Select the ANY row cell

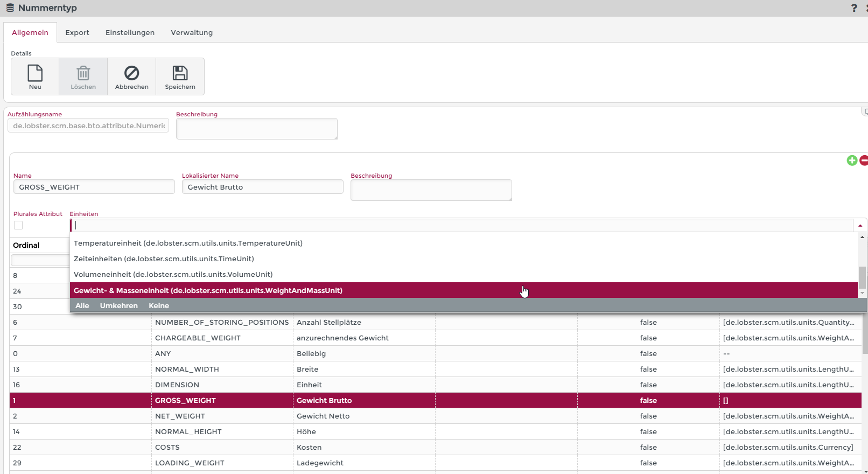(x=222, y=353)
